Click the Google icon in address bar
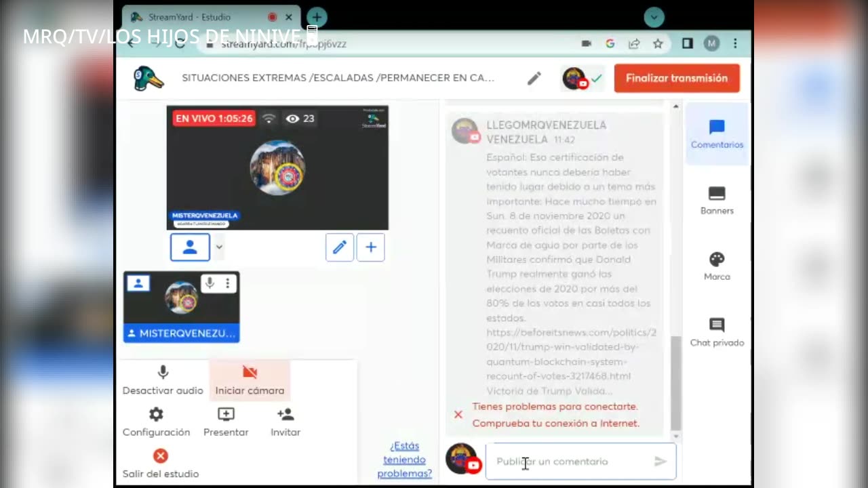The width and height of the screenshot is (868, 488). pyautogui.click(x=610, y=43)
